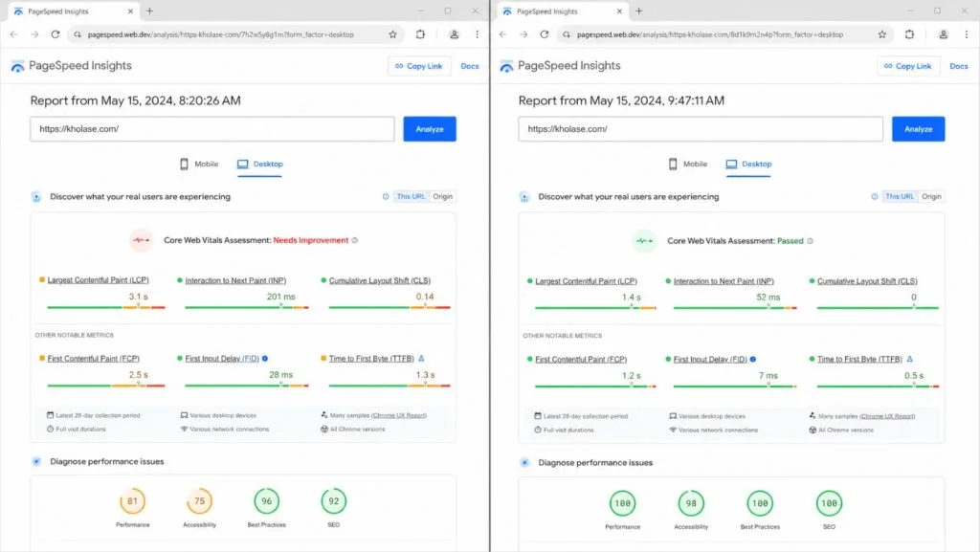Image resolution: width=980 pixels, height=552 pixels.
Task: Click PageSpeed Insights logo in right window
Action: pyautogui.click(x=560, y=66)
